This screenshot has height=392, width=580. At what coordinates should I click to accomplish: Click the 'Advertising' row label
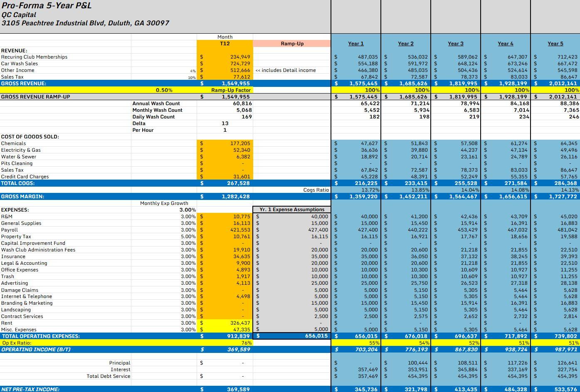[x=15, y=283]
